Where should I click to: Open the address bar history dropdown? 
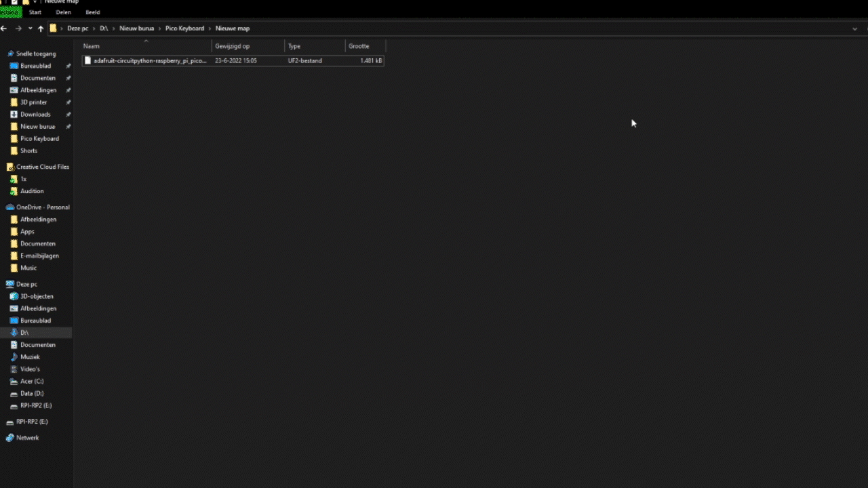point(854,28)
